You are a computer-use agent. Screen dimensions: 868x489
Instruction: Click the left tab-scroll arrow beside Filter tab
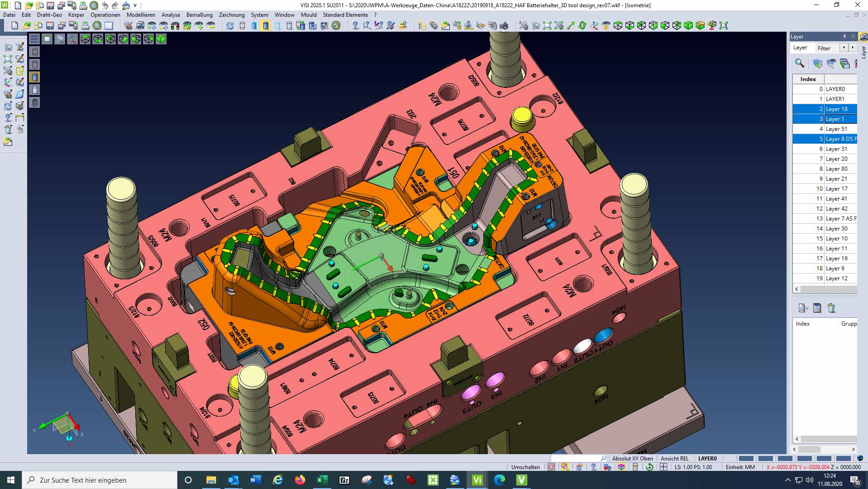pos(844,48)
